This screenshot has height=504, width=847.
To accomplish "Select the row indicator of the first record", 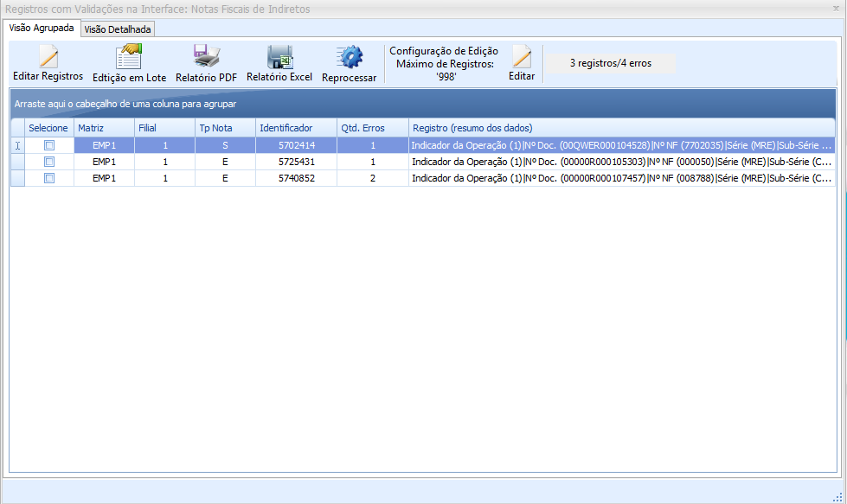I will coord(18,145).
